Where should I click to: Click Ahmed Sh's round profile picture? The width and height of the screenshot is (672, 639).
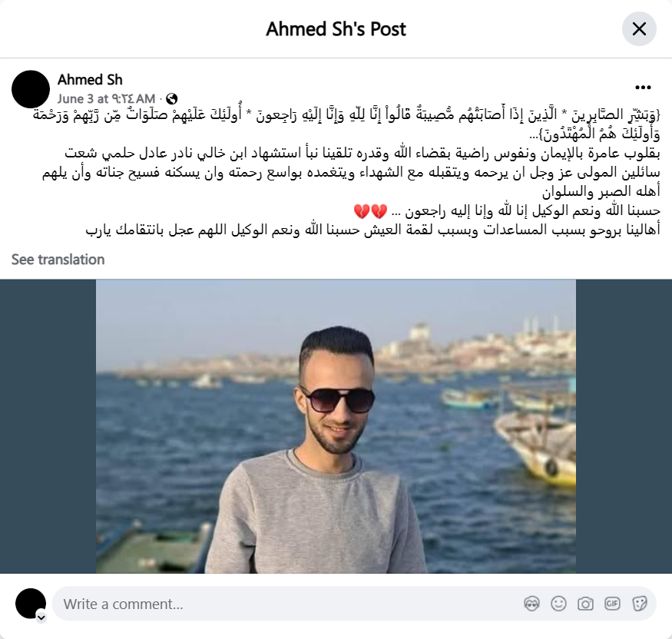(31, 89)
